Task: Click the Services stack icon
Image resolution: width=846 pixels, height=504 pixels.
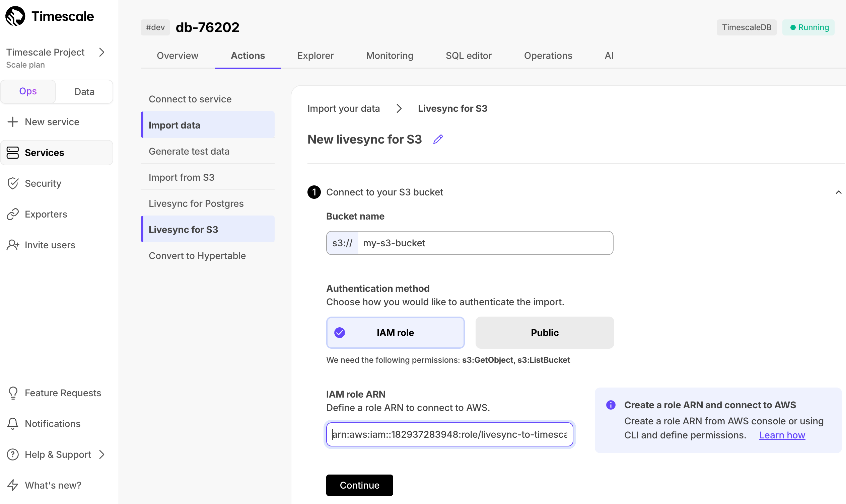Action: (13, 153)
